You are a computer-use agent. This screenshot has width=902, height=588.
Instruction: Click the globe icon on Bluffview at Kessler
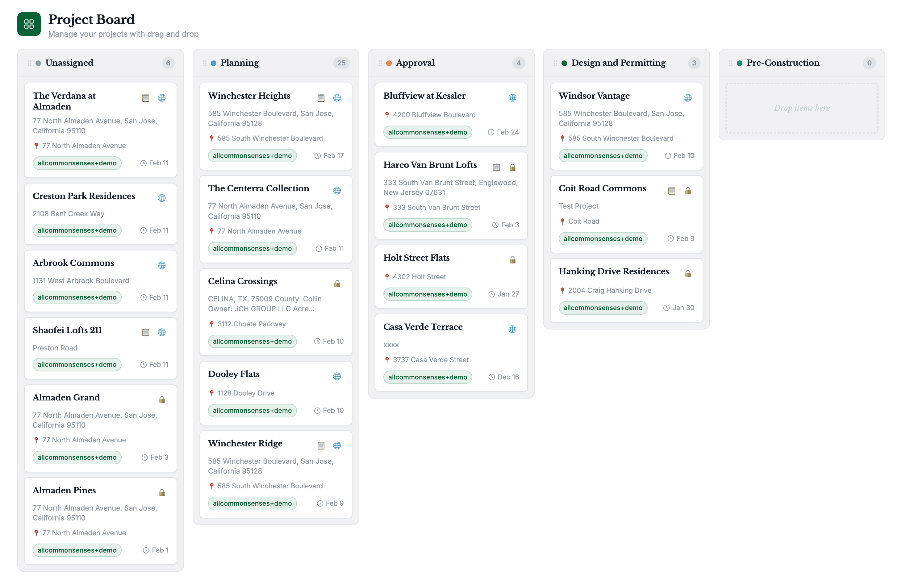tap(512, 98)
